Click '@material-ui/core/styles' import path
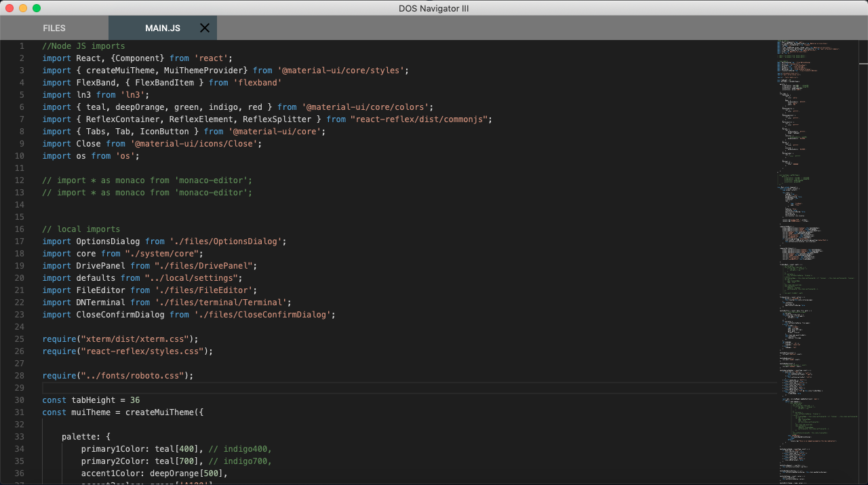The height and width of the screenshot is (485, 868). point(341,71)
